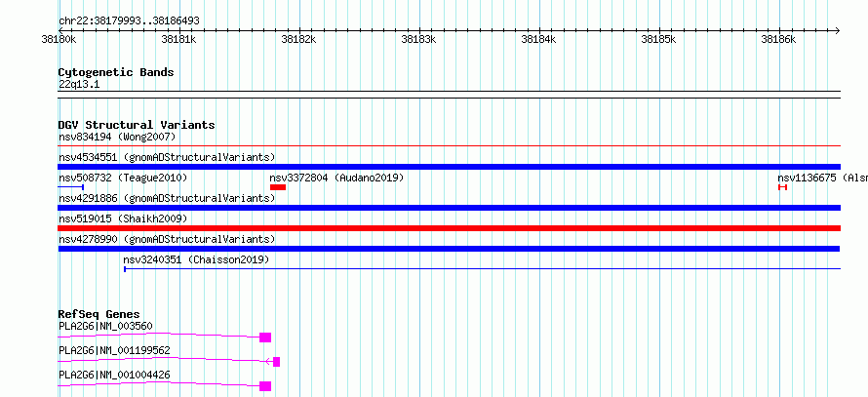This screenshot has width=868, height=397.
Task: Select the magenta exon box of NM_001004426
Action: click(x=265, y=386)
